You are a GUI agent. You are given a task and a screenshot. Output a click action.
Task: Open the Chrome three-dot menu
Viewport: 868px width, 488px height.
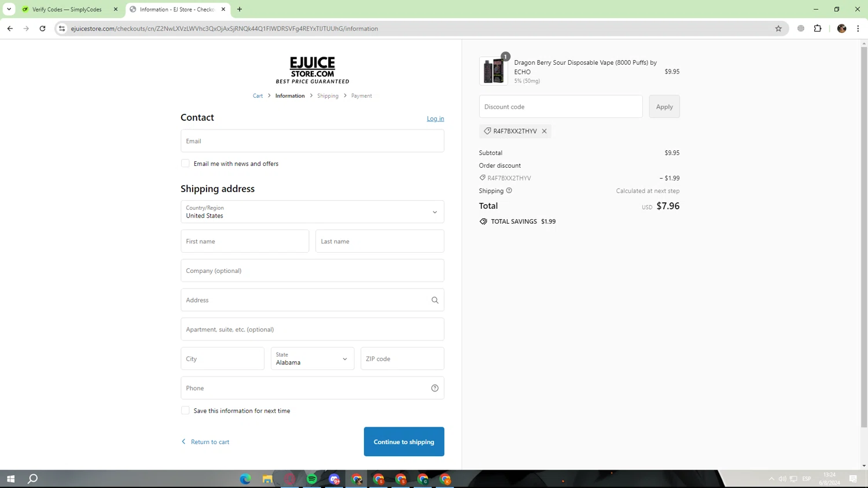pos(858,28)
